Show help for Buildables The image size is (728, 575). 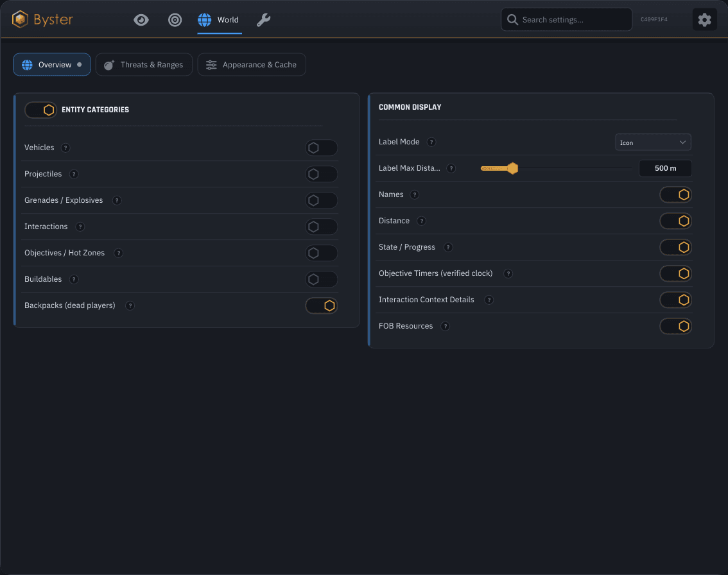tap(73, 279)
